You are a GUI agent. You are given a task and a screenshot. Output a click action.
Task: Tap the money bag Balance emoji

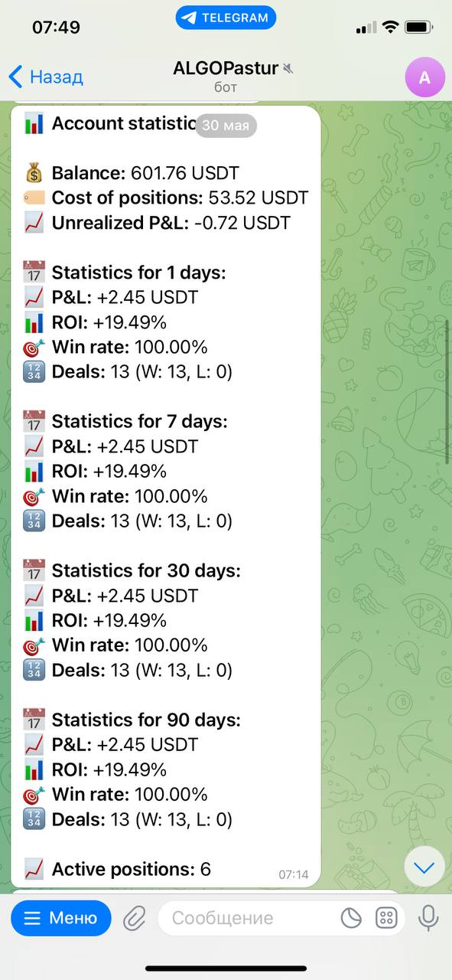[x=34, y=173]
